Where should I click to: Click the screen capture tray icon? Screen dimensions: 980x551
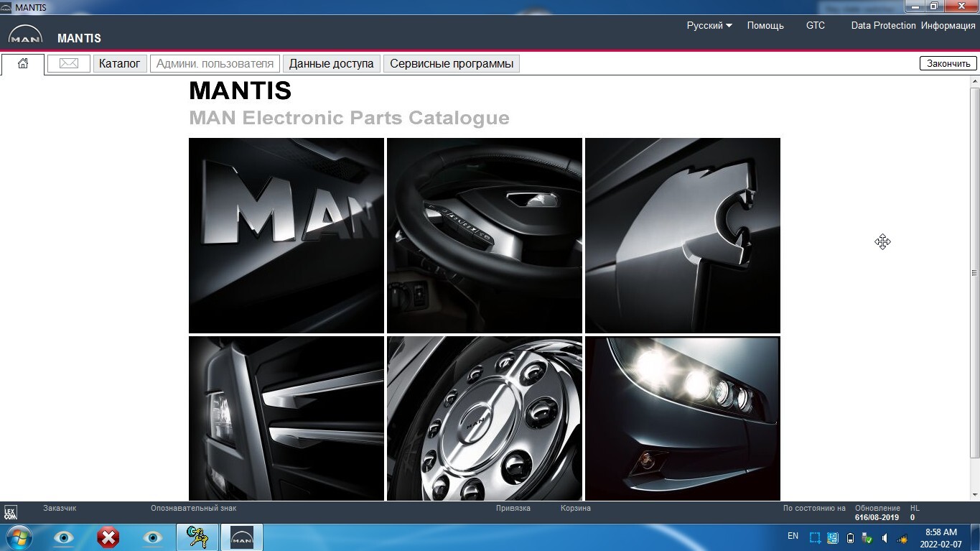point(815,537)
